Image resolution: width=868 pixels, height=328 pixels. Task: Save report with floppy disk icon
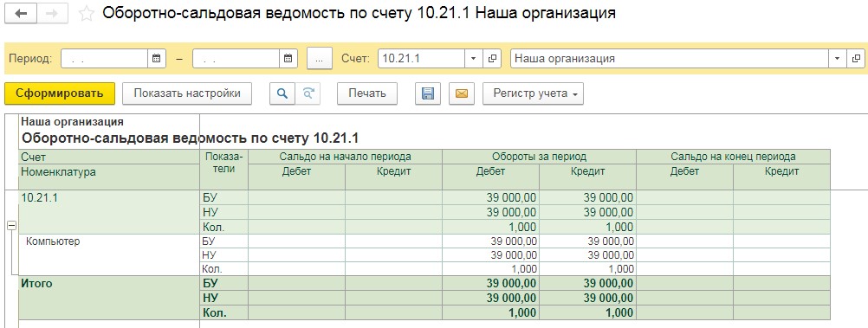point(428,93)
